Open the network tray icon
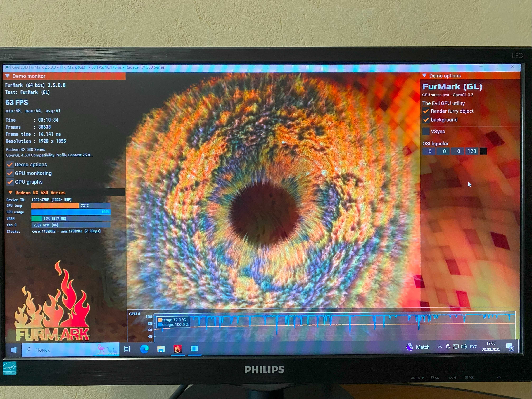 [456, 347]
